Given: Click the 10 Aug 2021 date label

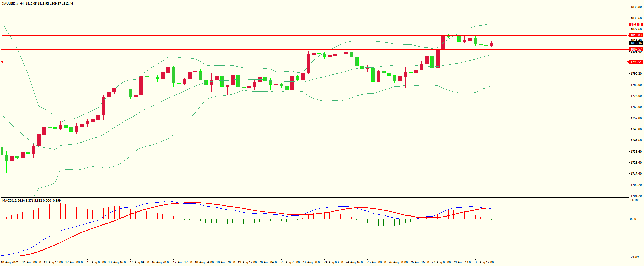Looking at the screenshot, I should [x=10, y=262].
